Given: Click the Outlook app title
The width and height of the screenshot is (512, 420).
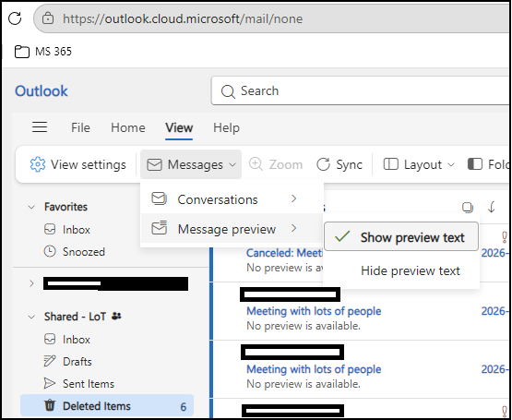Looking at the screenshot, I should (42, 90).
